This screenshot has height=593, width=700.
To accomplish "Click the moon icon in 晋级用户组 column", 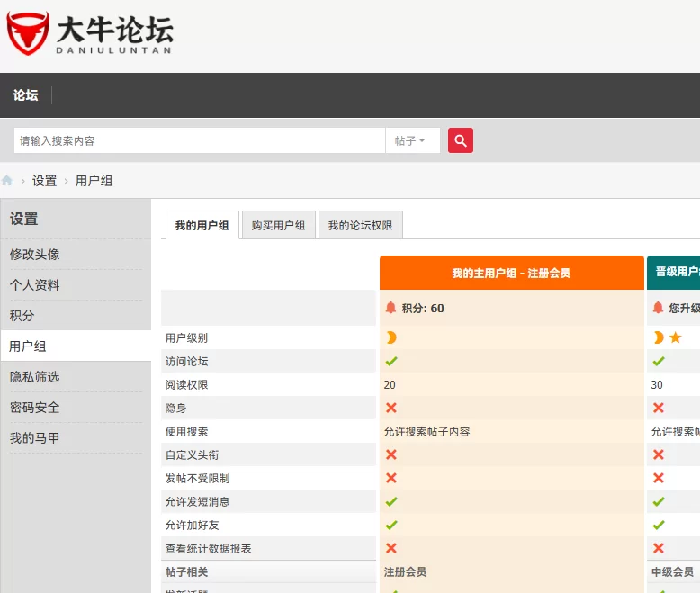I will pos(658,337).
